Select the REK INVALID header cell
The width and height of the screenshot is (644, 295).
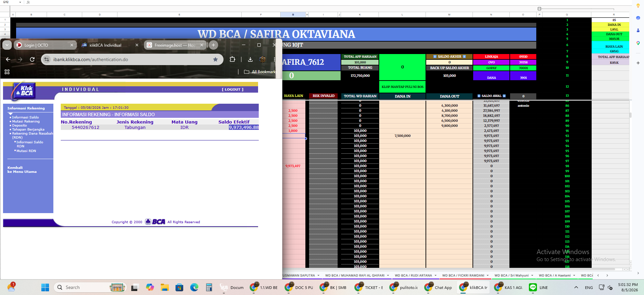[x=324, y=96]
